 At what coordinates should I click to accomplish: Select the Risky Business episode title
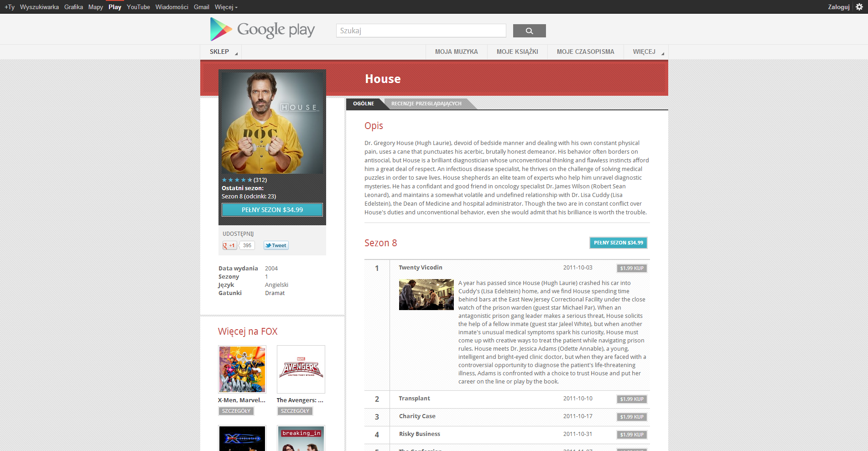pyautogui.click(x=420, y=434)
